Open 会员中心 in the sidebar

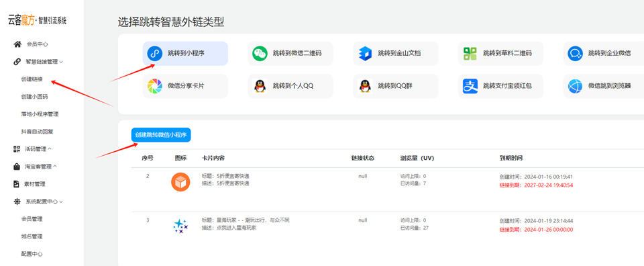click(38, 44)
